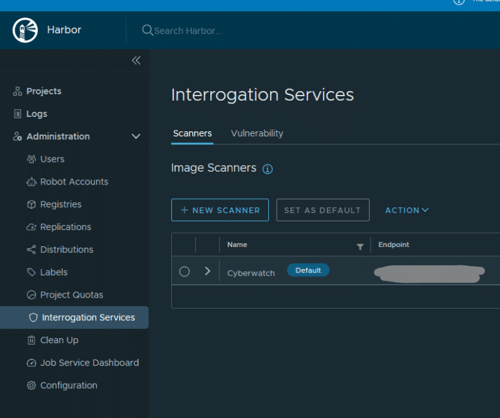Screen dimensions: 500x418
Task: Click the Job Service Dashboard gauge icon
Action: [x=31, y=363]
